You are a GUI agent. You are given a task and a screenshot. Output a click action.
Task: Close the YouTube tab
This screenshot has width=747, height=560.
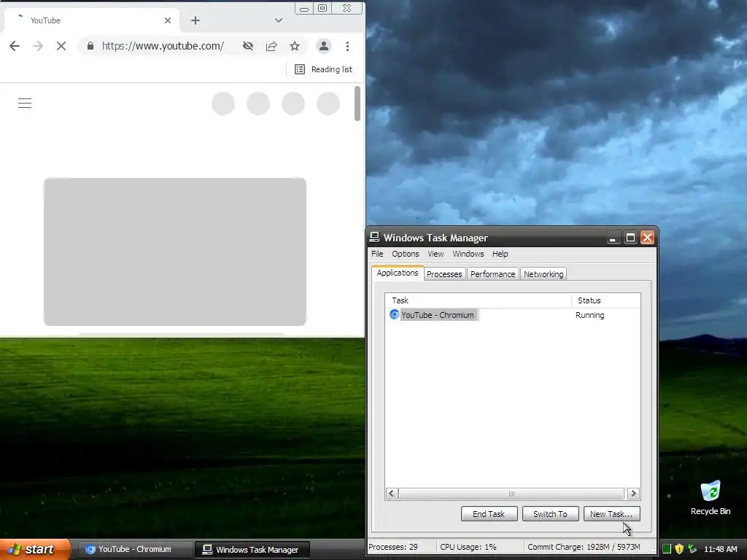[x=168, y=20]
